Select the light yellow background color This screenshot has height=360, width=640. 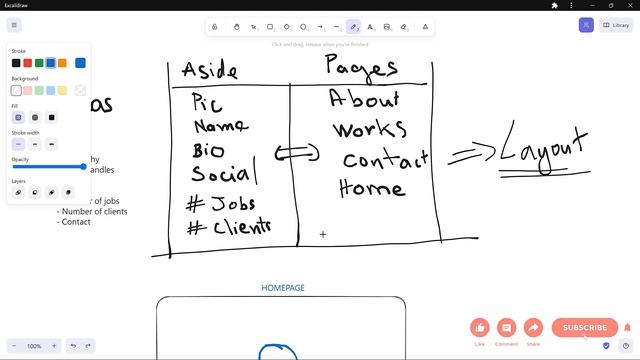tap(62, 90)
